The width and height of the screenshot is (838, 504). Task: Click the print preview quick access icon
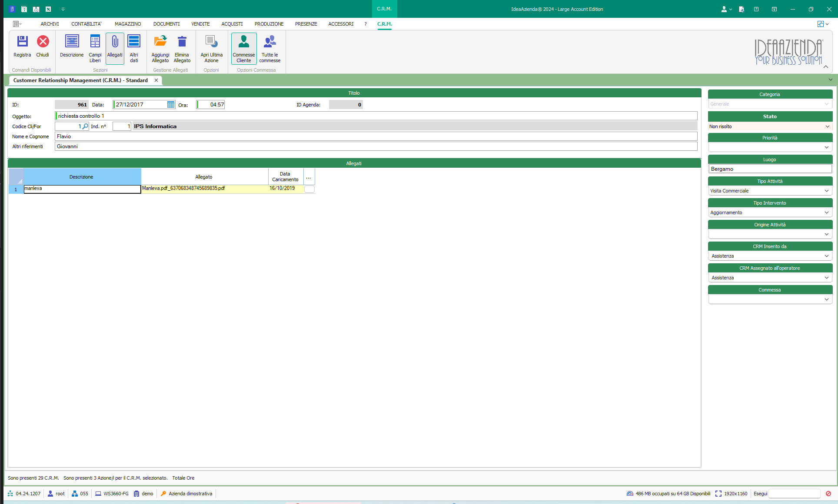point(36,9)
